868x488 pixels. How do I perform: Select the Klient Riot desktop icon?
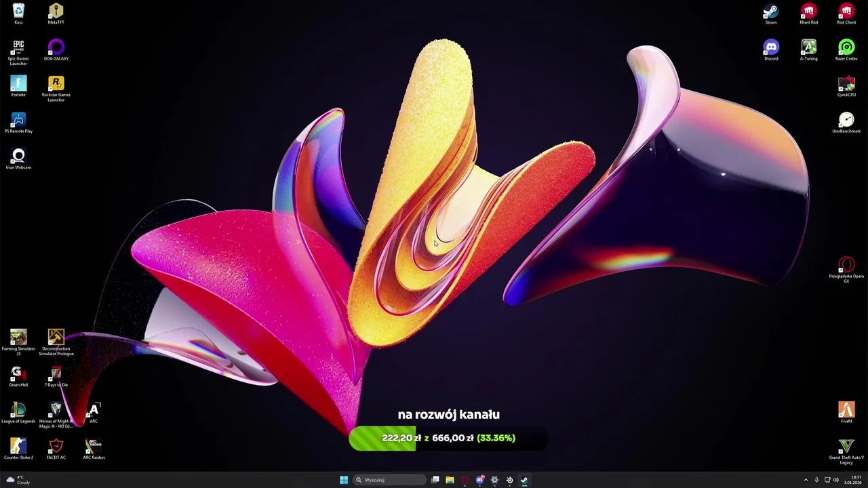(808, 14)
